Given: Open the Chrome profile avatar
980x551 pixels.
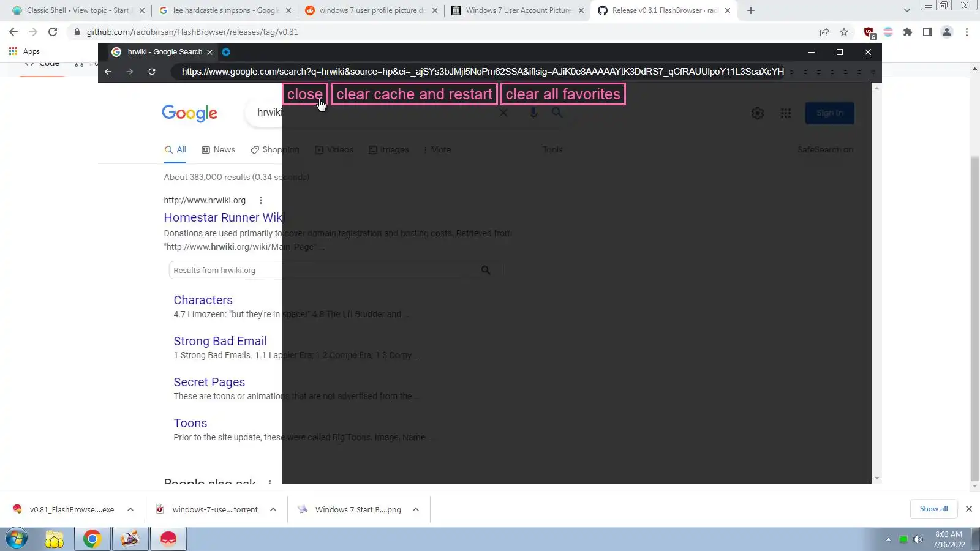Looking at the screenshot, I should (947, 32).
